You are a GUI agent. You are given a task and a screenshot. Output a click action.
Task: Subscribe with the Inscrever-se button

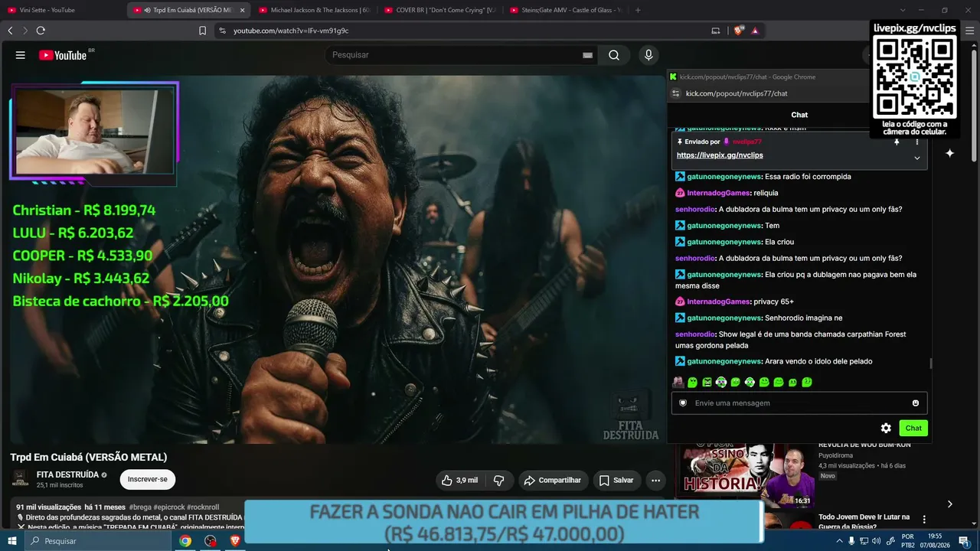148,480
